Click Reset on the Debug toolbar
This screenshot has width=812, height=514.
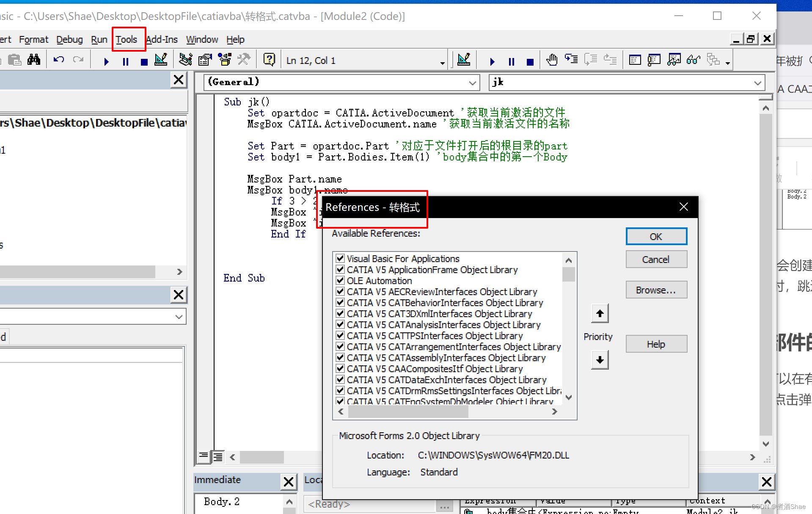coord(530,61)
